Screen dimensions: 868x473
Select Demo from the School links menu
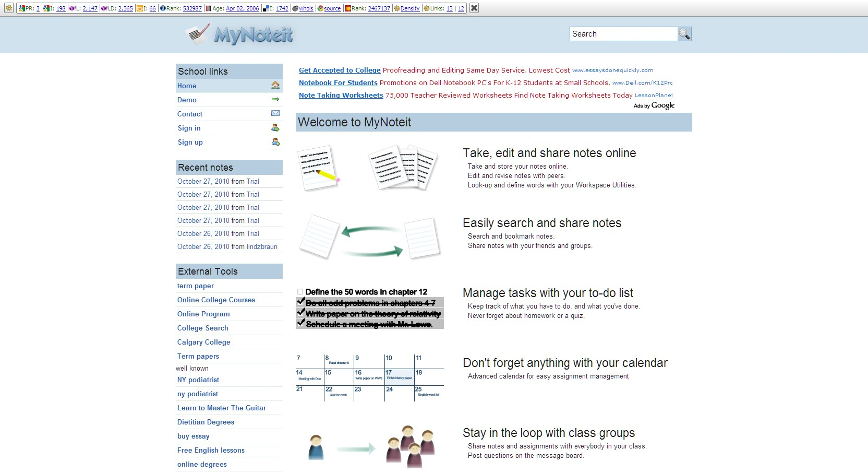[186, 100]
